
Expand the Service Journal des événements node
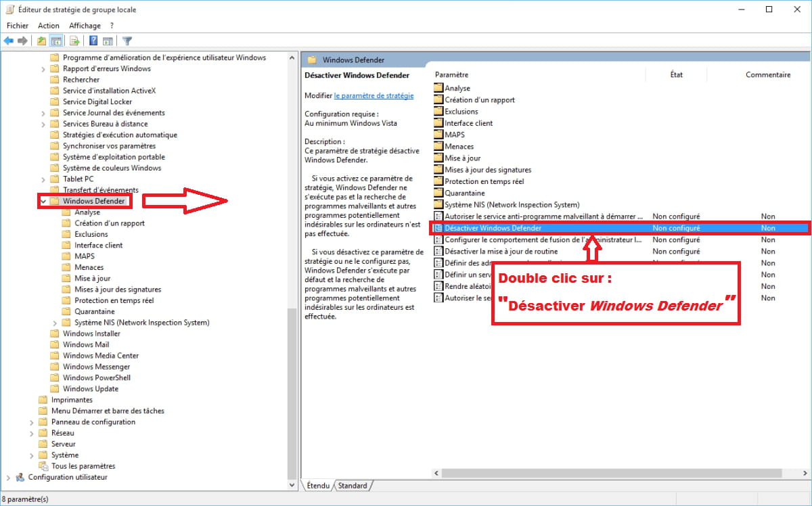43,113
